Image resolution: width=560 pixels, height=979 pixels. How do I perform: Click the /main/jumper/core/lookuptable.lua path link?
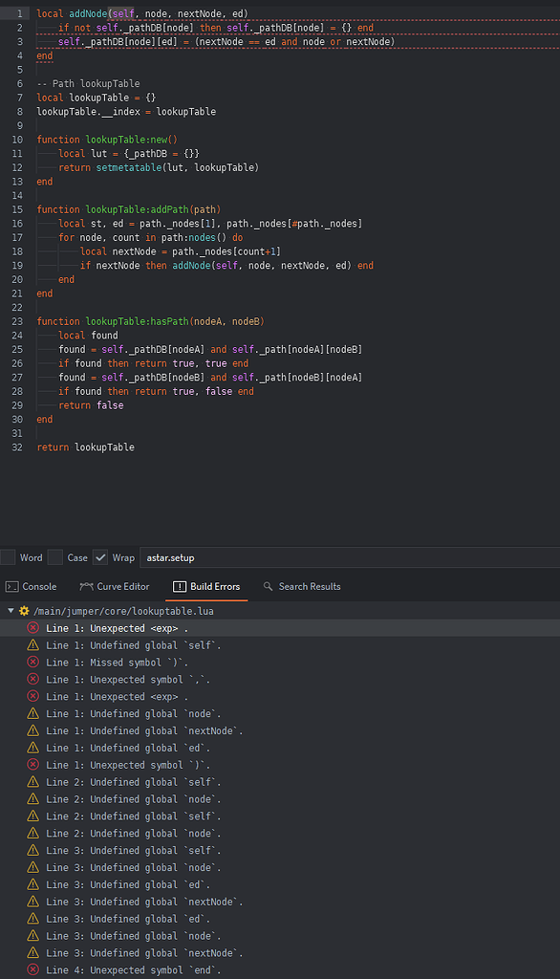pos(124,610)
